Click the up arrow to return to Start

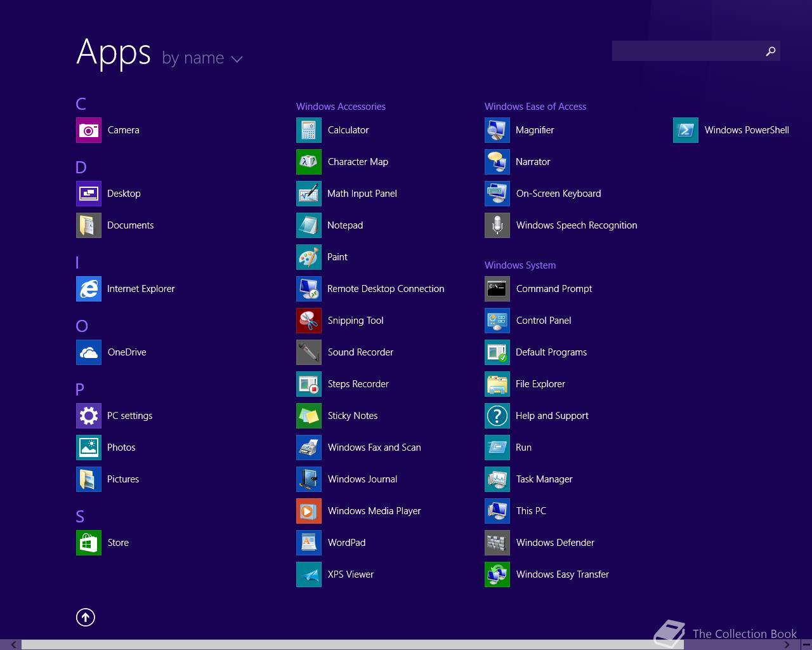coord(86,617)
